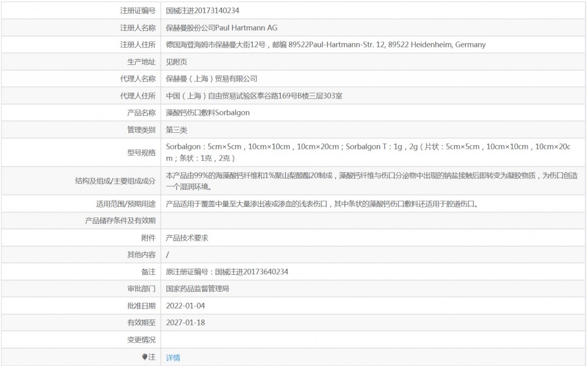Screen dimensions: 588x366
Task: Select the composition text starting 本产品由99%
Action: coord(372,181)
